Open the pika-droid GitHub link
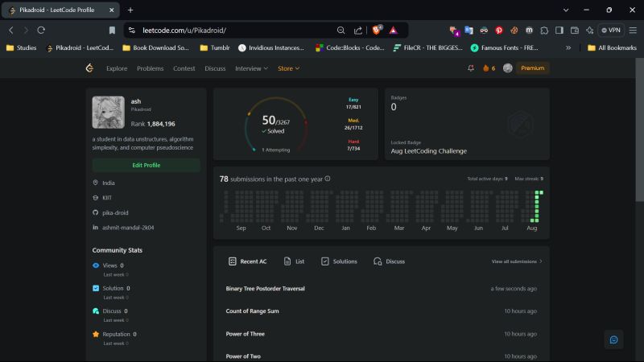The height and width of the screenshot is (362, 644). click(x=115, y=212)
